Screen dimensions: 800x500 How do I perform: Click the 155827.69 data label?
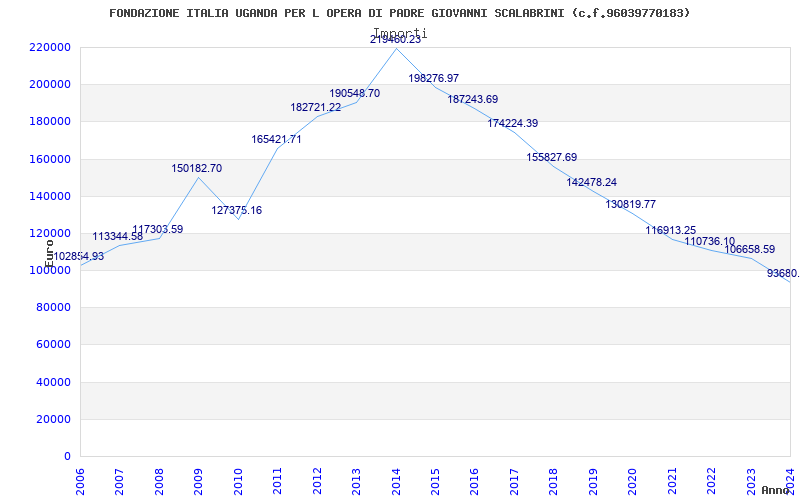point(552,157)
